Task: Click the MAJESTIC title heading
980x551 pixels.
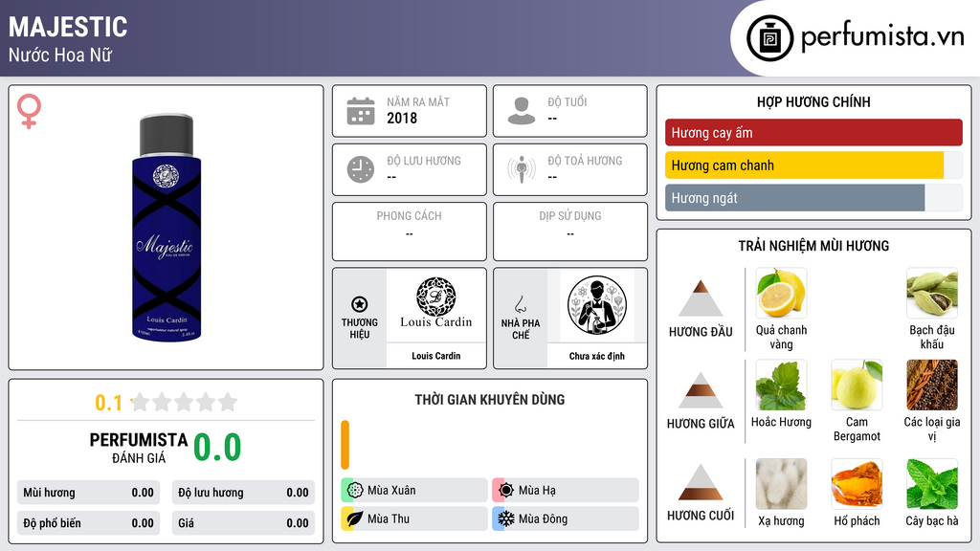Action: click(x=68, y=27)
